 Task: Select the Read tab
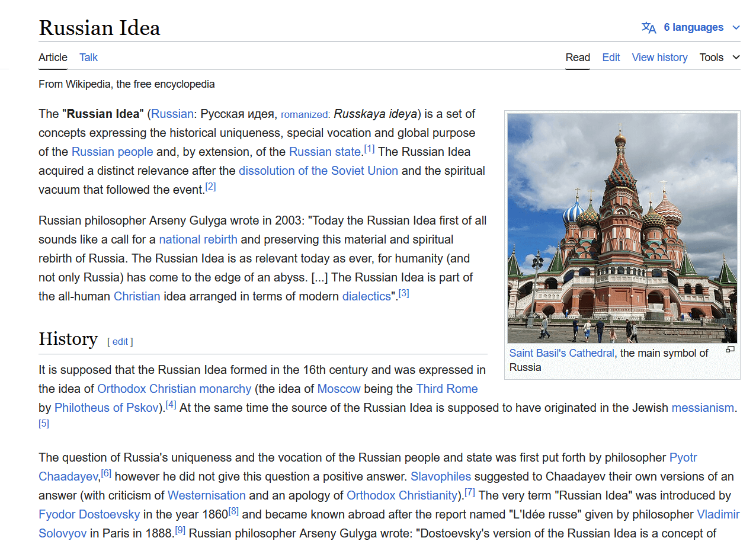578,57
